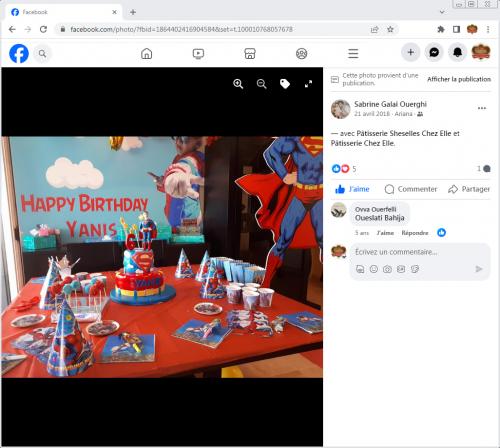The height and width of the screenshot is (448, 500).
Task: Click the Partager share button
Action: 469,189
